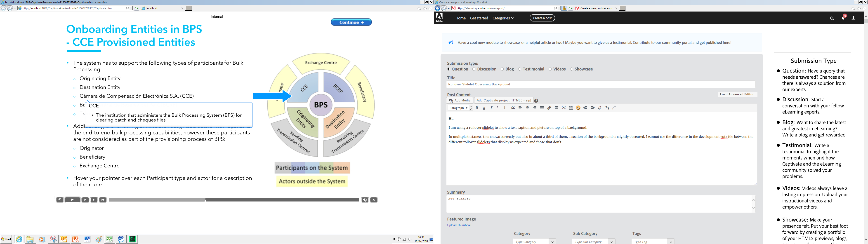Select the Showcase submission type

pos(571,69)
